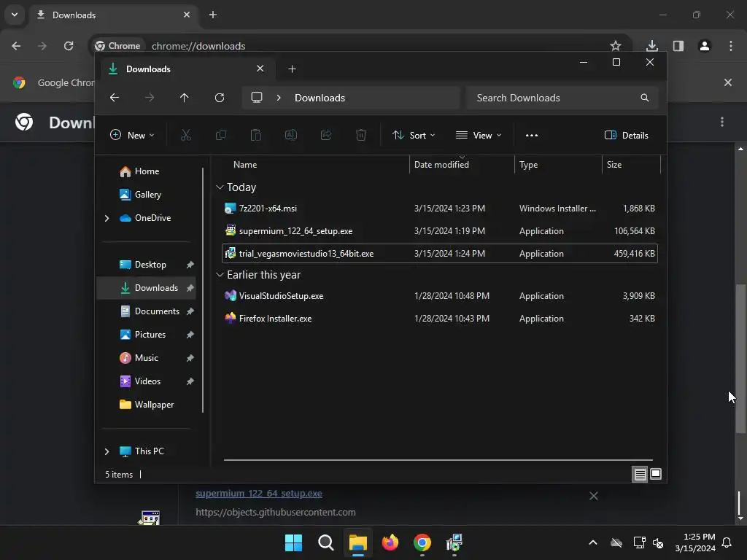Click the chevron before Downloads in address bar
This screenshot has height=560, width=747.
279,98
